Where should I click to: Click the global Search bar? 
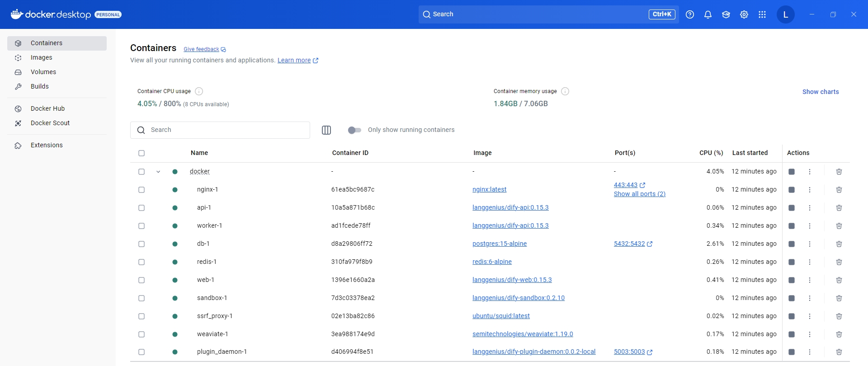pos(549,14)
